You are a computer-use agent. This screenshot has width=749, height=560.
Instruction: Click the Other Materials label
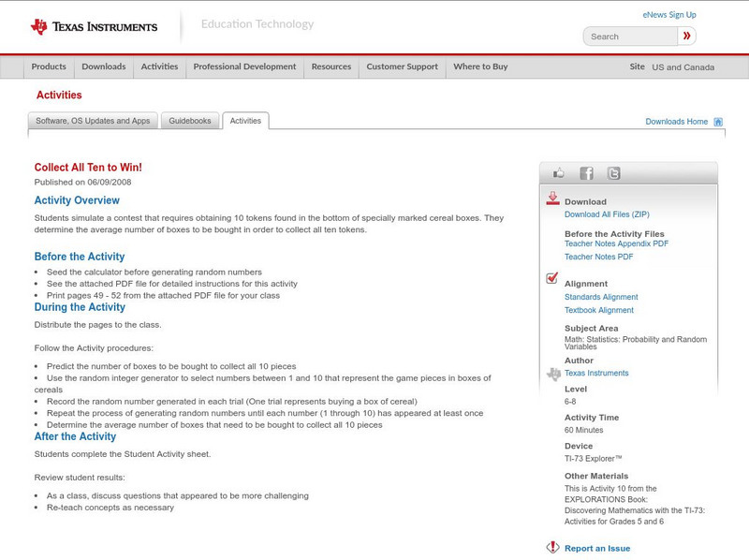(x=596, y=476)
